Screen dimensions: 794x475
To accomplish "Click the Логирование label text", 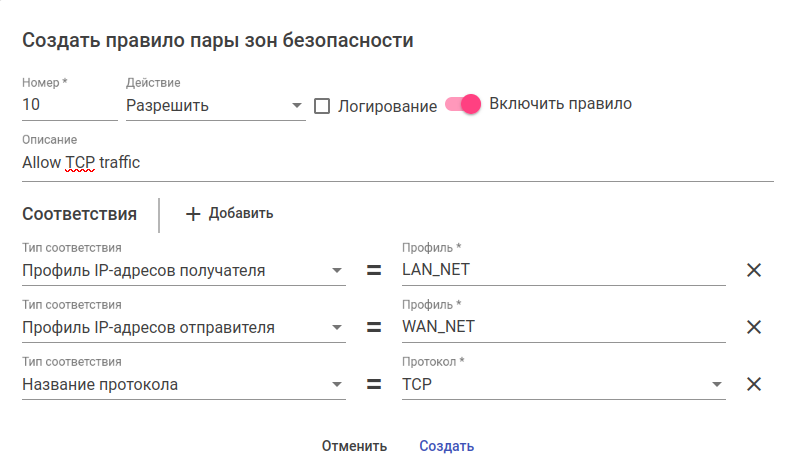I will coord(387,106).
